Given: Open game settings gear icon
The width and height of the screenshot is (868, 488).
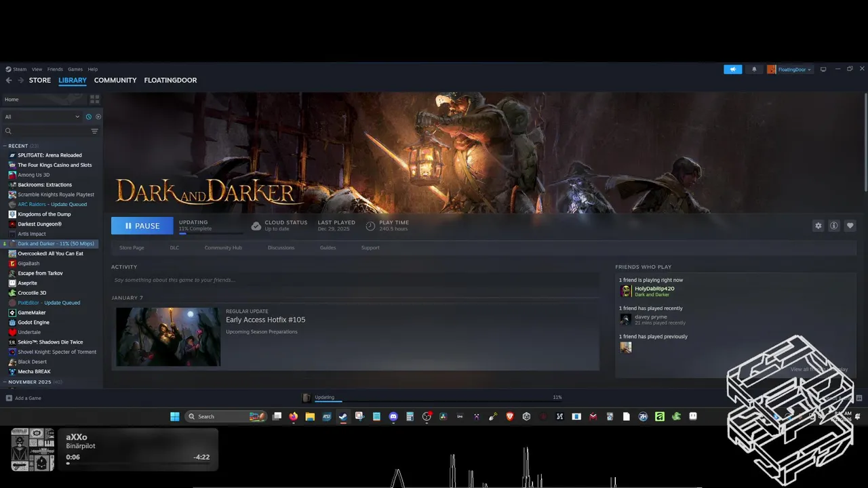Looking at the screenshot, I should (x=818, y=226).
